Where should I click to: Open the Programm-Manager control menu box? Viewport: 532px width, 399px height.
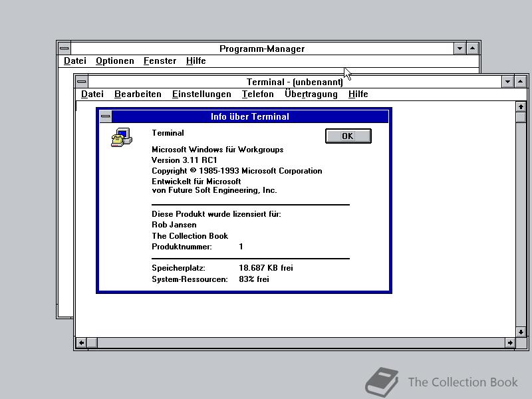click(65, 49)
